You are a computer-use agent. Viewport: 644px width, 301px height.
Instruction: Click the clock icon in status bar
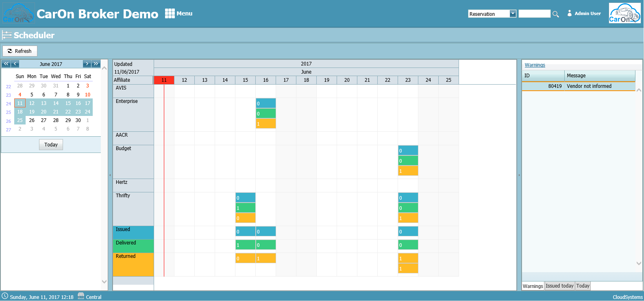5,296
